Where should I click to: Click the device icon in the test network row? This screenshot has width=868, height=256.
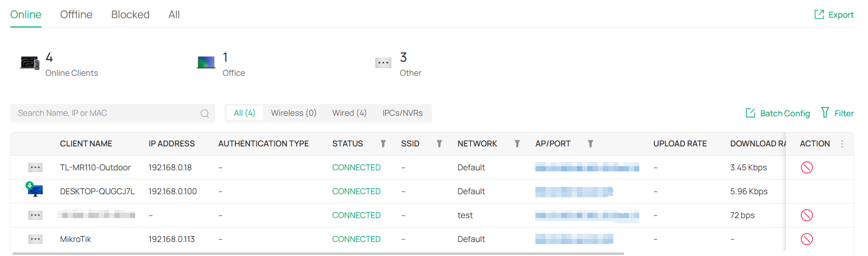click(35, 215)
